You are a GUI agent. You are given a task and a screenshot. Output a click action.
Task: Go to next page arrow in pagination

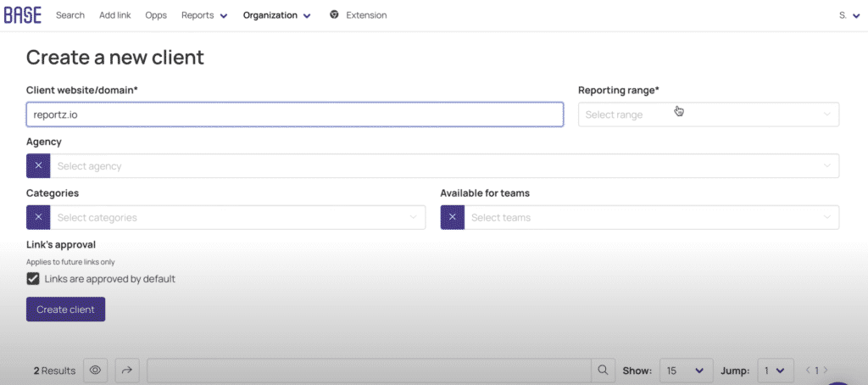tap(826, 371)
